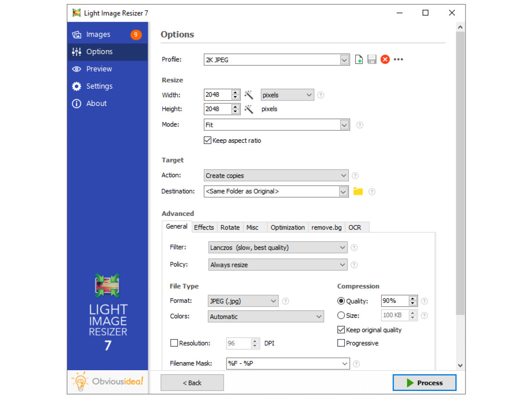
Task: Show help for the Policy setting
Action: click(x=354, y=265)
